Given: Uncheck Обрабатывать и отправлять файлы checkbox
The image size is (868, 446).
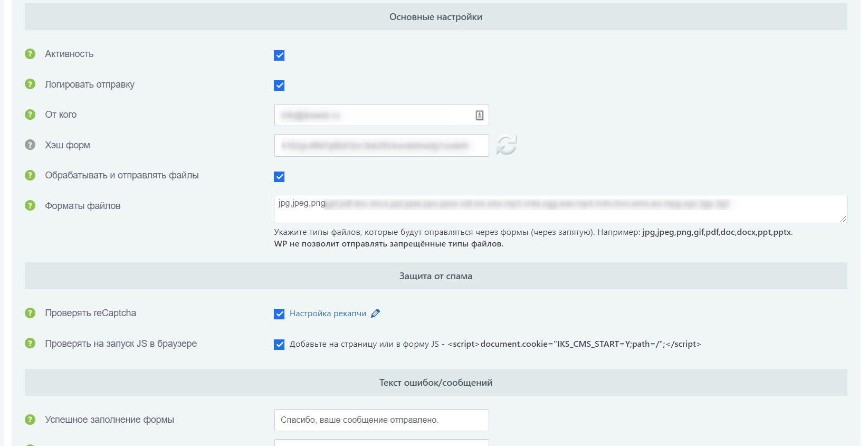Looking at the screenshot, I should (279, 177).
